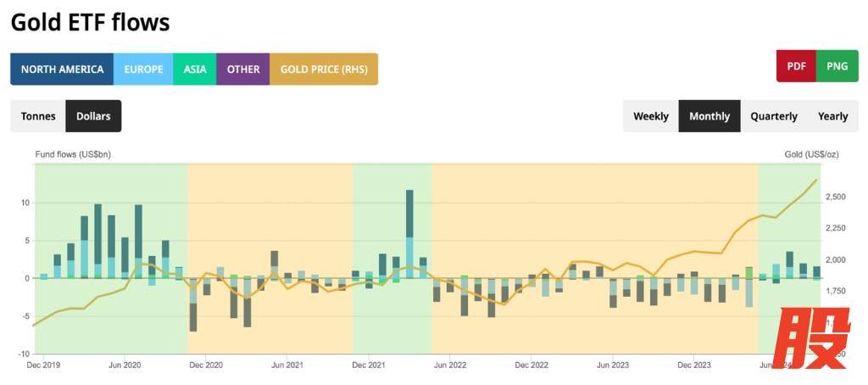The width and height of the screenshot is (868, 385).
Task: Toggle the Europe series in legend
Action: point(143,70)
